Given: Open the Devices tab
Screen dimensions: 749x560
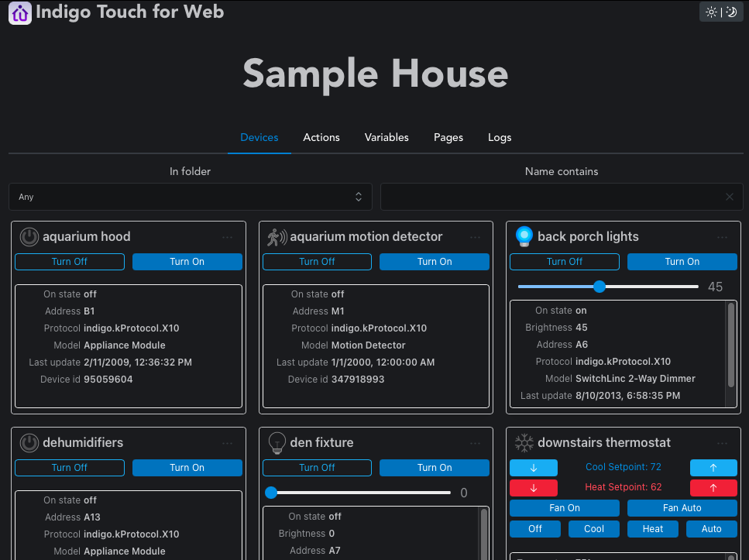Looking at the screenshot, I should tap(259, 138).
